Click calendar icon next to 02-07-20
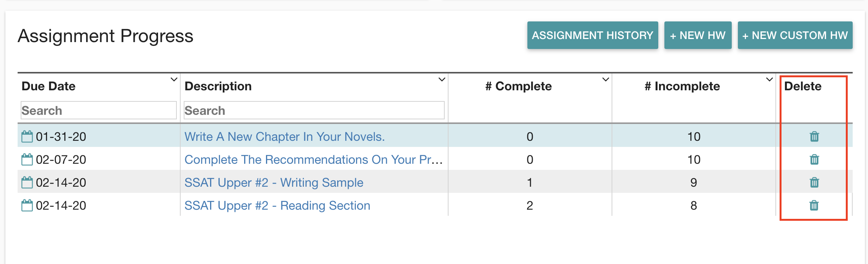Screen dimensions: 868x264 point(27,159)
